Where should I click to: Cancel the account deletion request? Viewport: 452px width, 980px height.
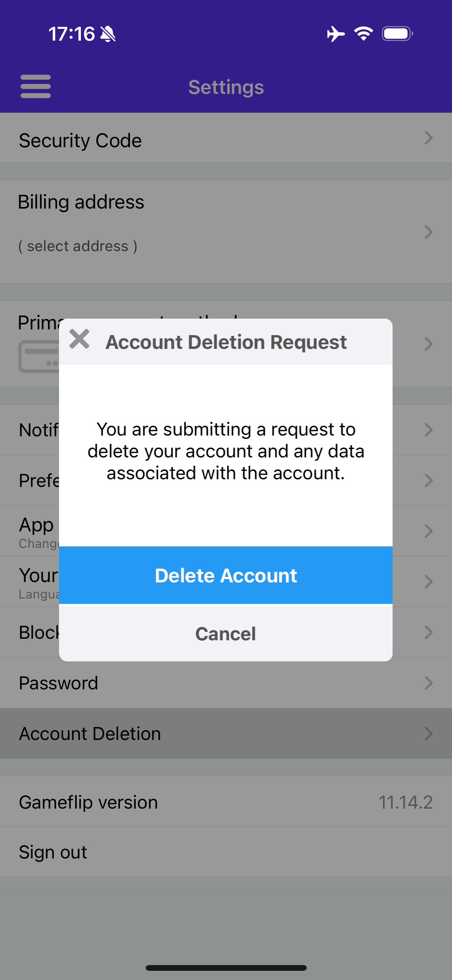click(226, 633)
